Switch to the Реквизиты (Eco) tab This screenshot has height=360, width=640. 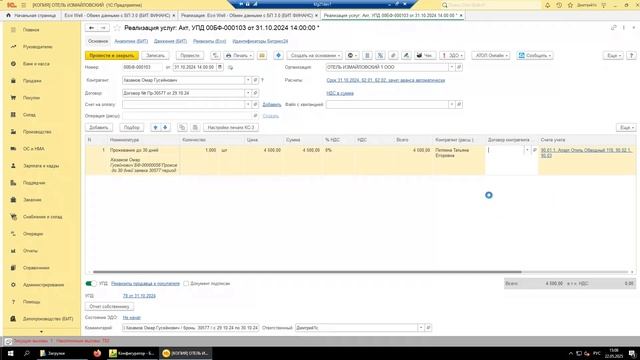[209, 41]
